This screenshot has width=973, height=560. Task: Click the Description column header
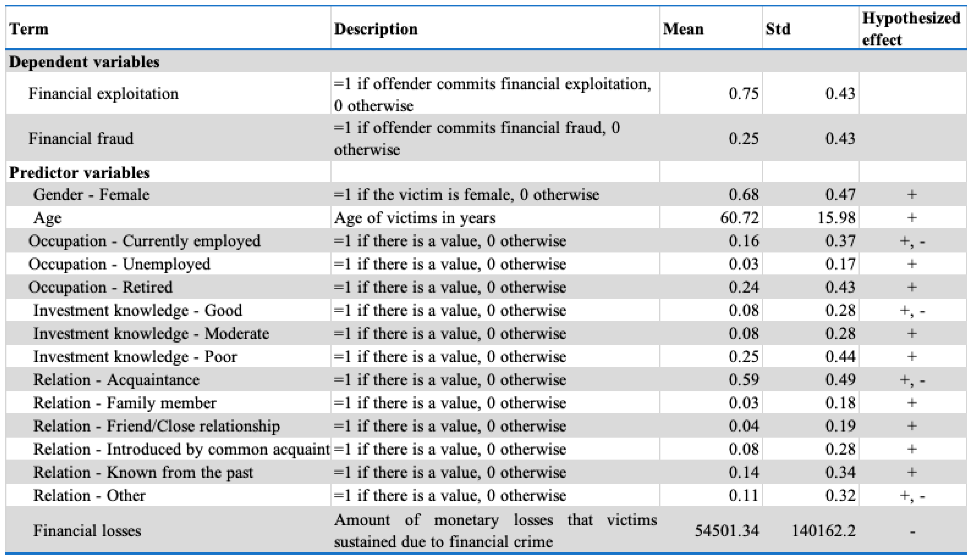pyautogui.click(x=375, y=29)
